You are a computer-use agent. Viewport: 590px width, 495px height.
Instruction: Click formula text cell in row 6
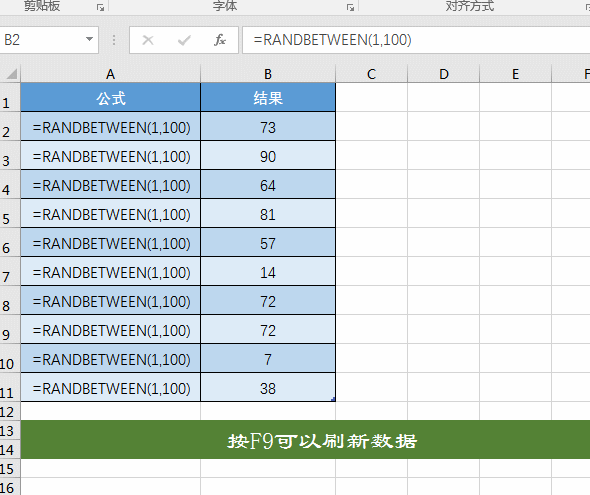coord(111,243)
